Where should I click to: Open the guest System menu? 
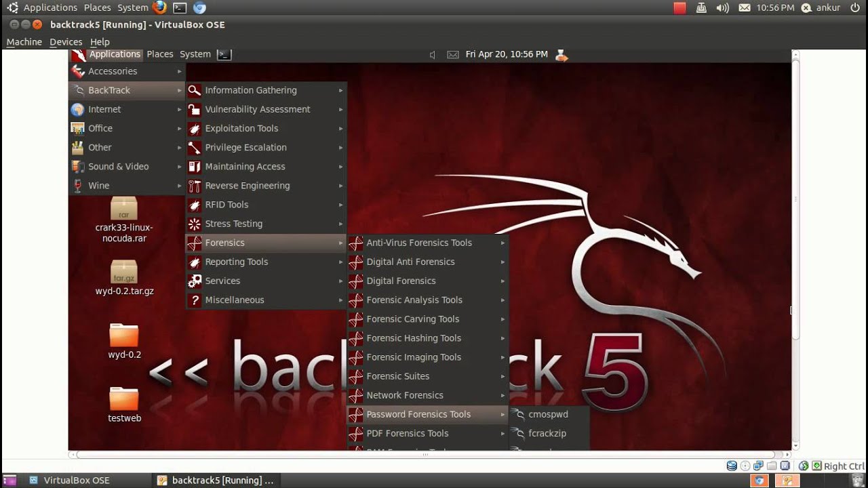click(195, 54)
